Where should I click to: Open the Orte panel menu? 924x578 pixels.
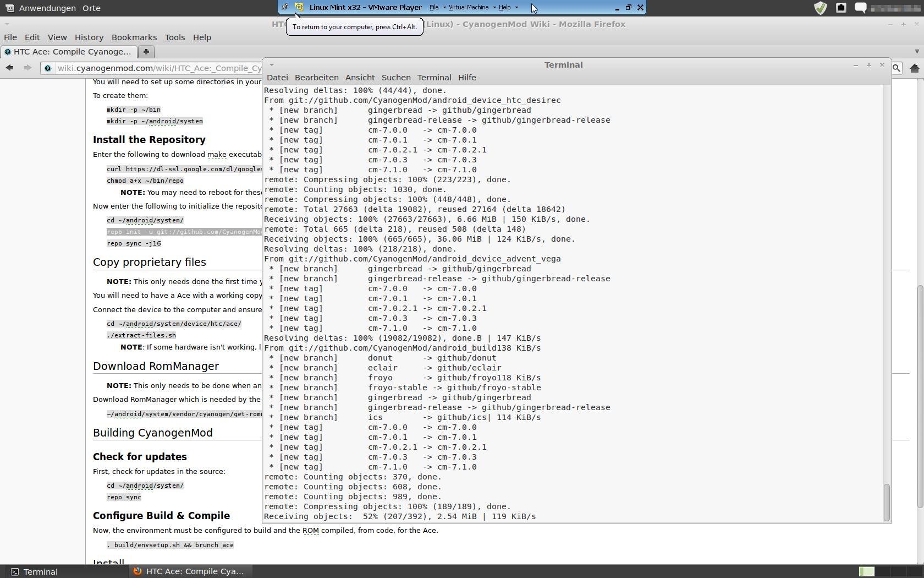coord(91,8)
